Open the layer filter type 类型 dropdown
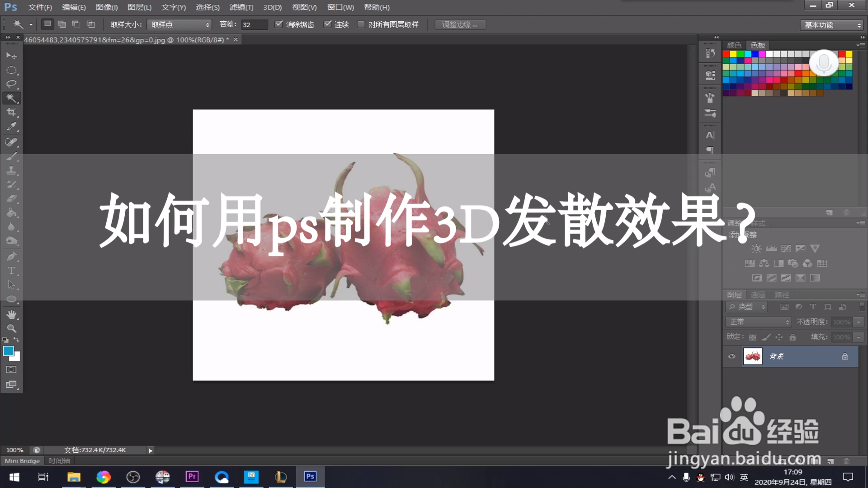The image size is (868, 488). [747, 307]
